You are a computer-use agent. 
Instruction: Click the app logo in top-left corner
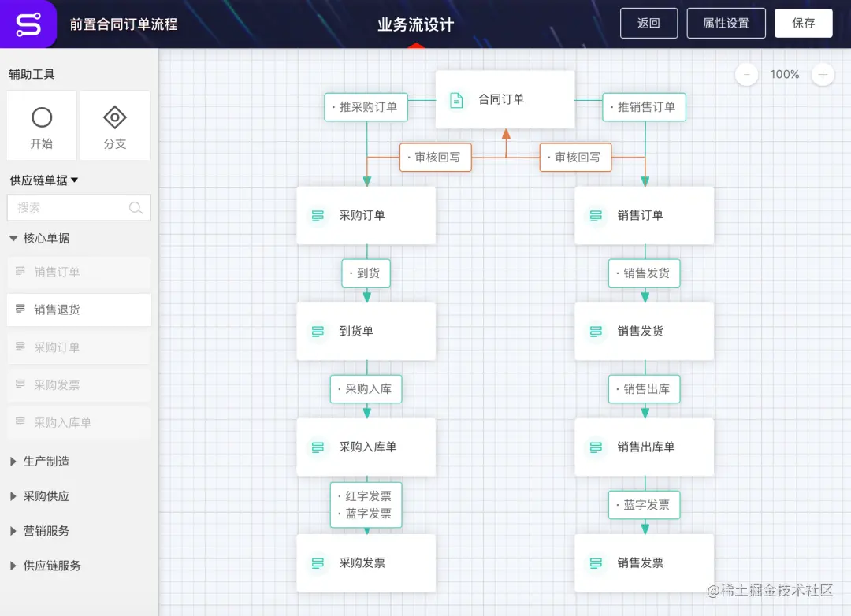tap(28, 23)
